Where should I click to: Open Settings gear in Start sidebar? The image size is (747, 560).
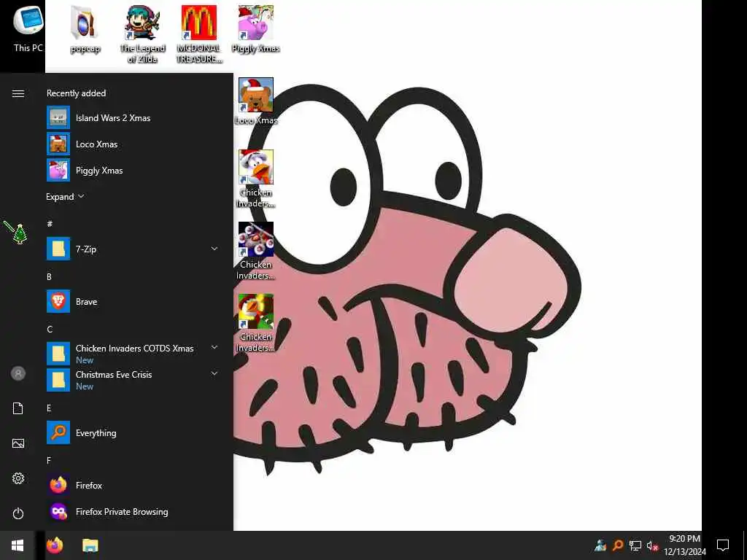[18, 478]
